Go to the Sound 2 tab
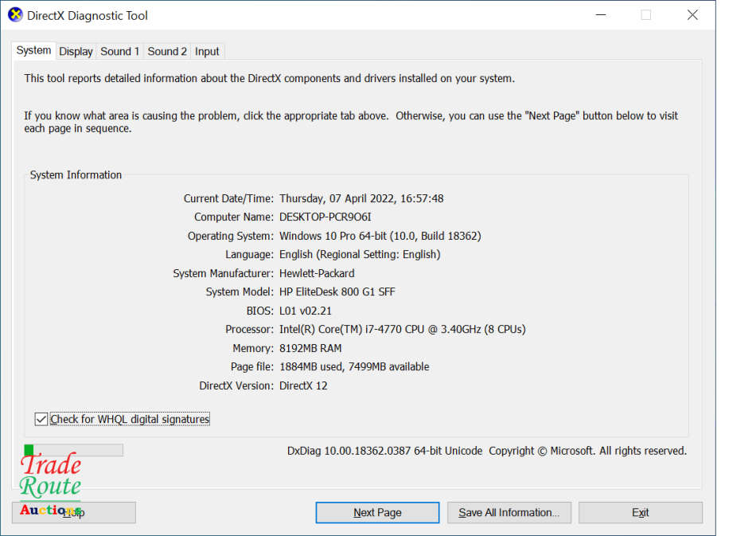Screen dimensions: 756x536 [x=167, y=51]
